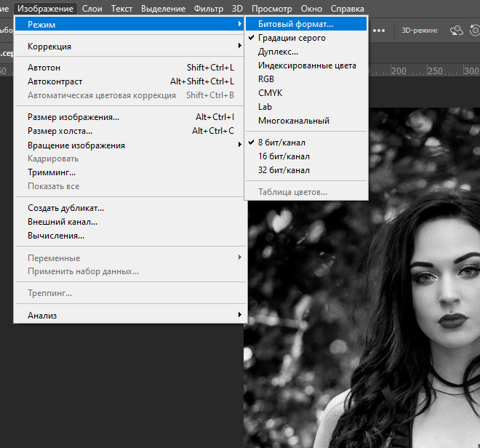480x448 pixels.
Task: Convert image to RGB mode
Action: (266, 79)
